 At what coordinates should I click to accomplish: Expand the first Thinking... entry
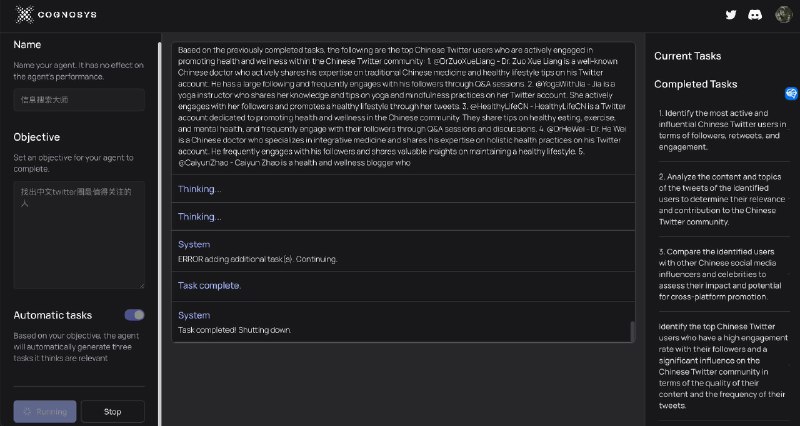click(x=200, y=189)
